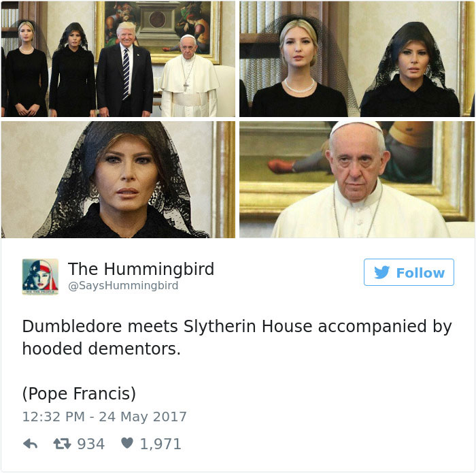
Task: Open The Hummingbird profile avatar
Action: (40, 276)
